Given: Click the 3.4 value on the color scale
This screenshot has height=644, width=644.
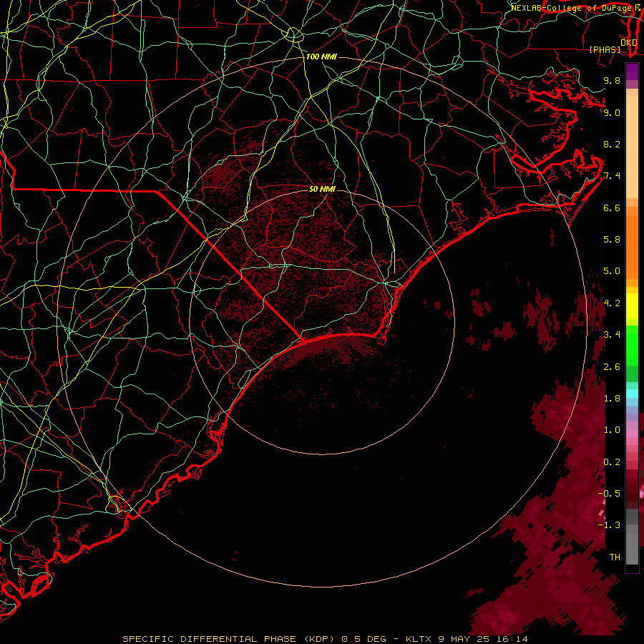Looking at the screenshot, I should pyautogui.click(x=612, y=335).
